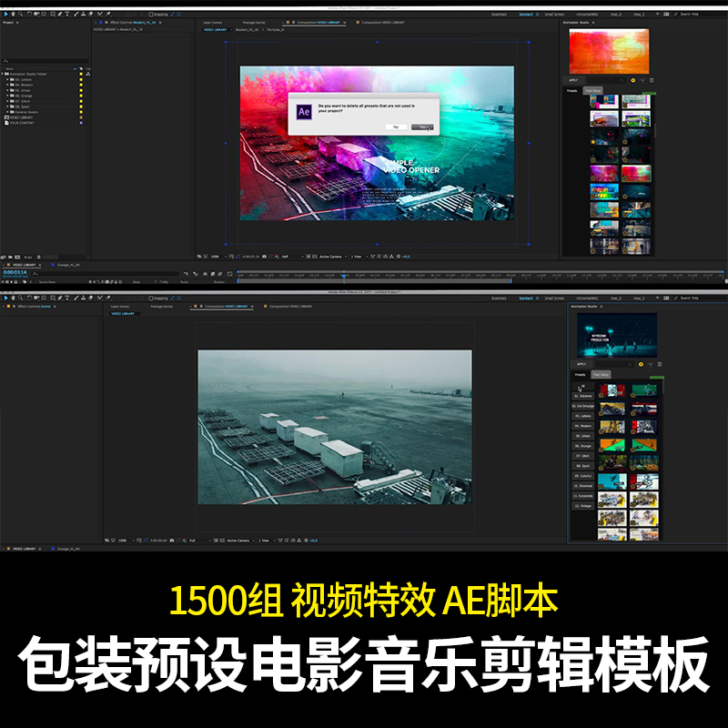Click the 0:00:03:14 timecode in top timeline
Image resolution: width=728 pixels, height=728 pixels.
click(x=15, y=272)
